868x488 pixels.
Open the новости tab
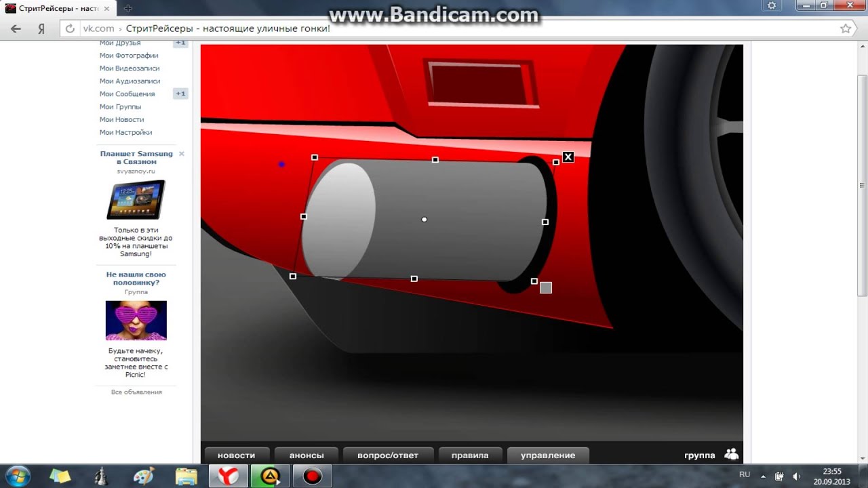pyautogui.click(x=236, y=455)
